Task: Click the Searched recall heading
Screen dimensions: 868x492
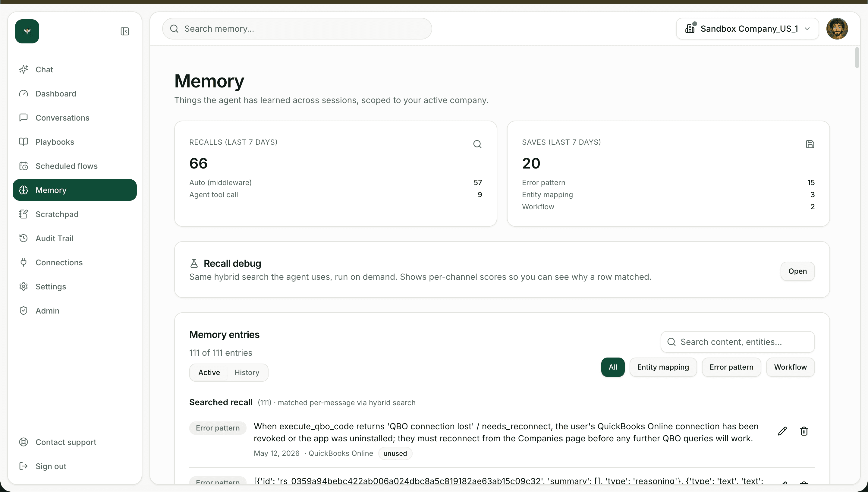Action: click(221, 402)
